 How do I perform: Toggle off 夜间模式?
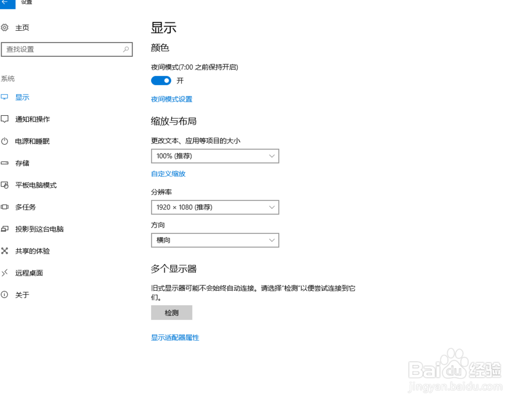(x=161, y=80)
